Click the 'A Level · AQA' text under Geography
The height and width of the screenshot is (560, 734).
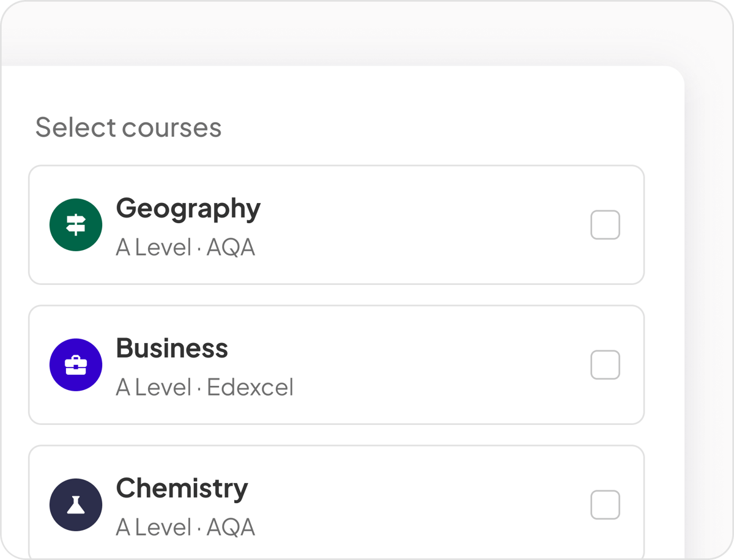[185, 248]
